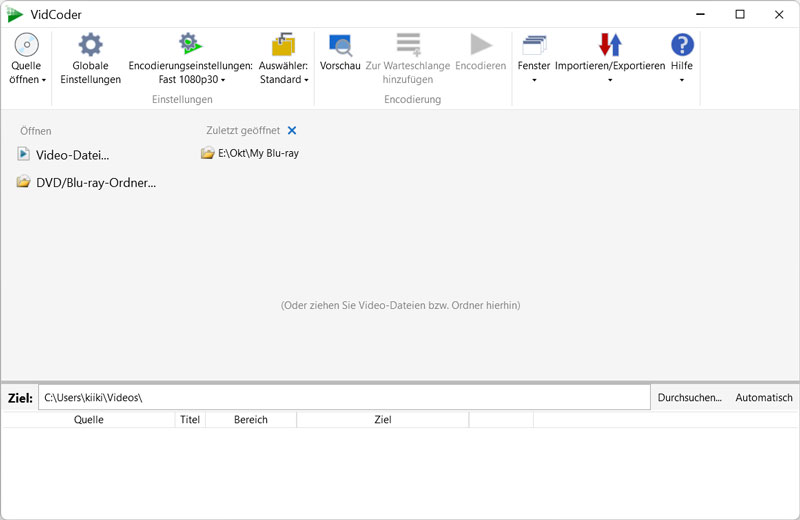Click the Quelle column header
The image size is (800, 520).
(88, 419)
